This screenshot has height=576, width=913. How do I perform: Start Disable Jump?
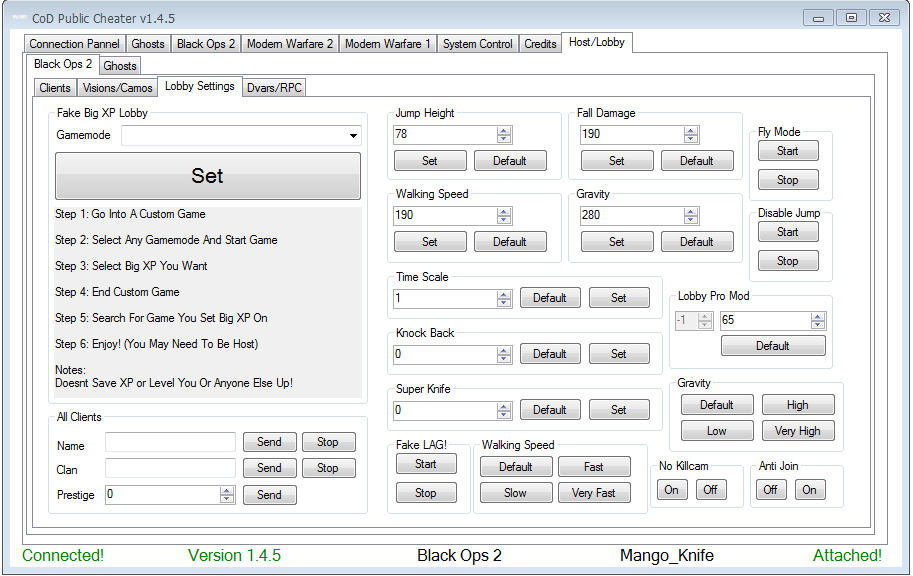788,232
